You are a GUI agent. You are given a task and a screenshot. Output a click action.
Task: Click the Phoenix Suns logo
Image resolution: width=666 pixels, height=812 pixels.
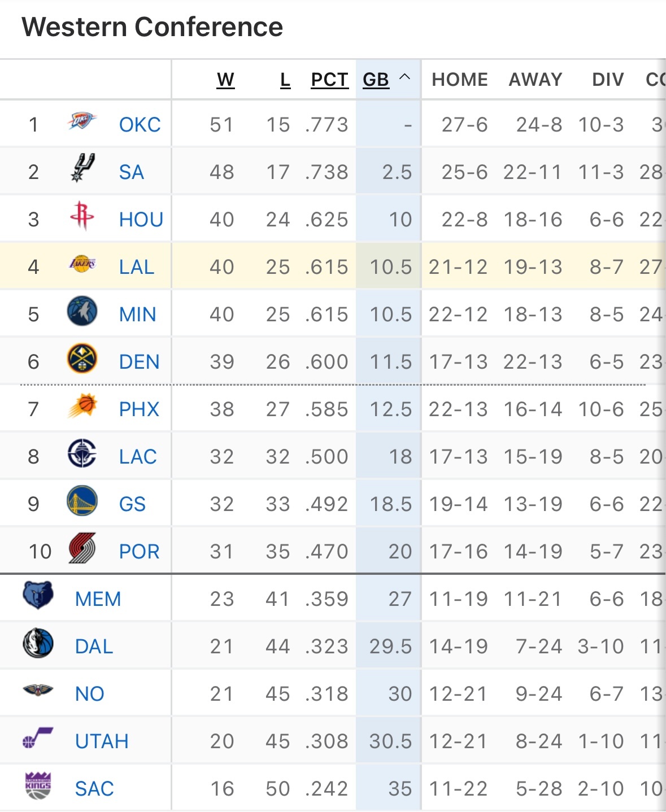click(x=82, y=406)
